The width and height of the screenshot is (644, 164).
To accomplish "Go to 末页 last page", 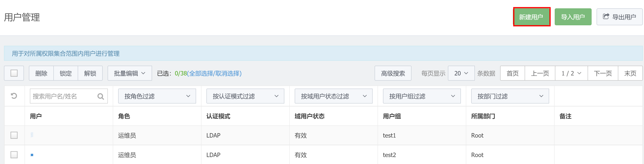I will [630, 73].
